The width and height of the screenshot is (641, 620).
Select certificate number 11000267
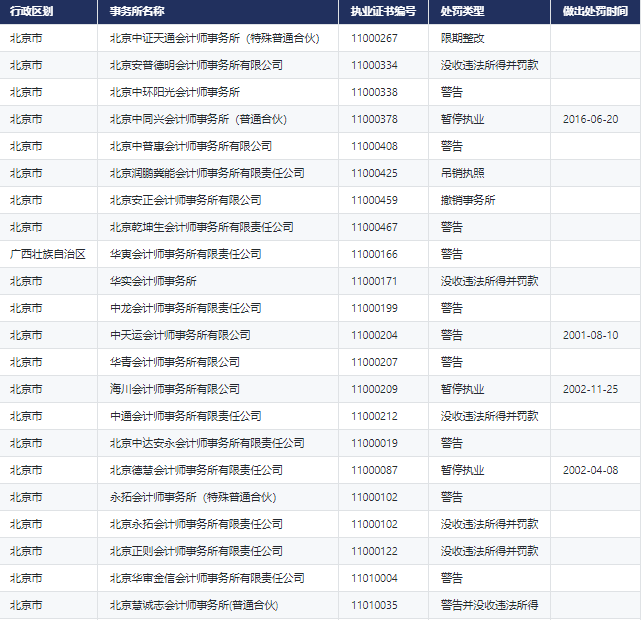374,38
